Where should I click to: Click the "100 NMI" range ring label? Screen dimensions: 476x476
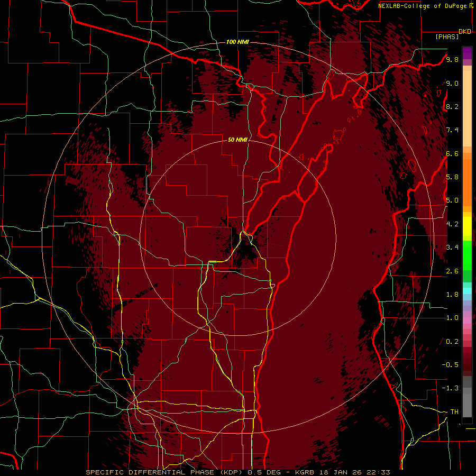click(237, 42)
